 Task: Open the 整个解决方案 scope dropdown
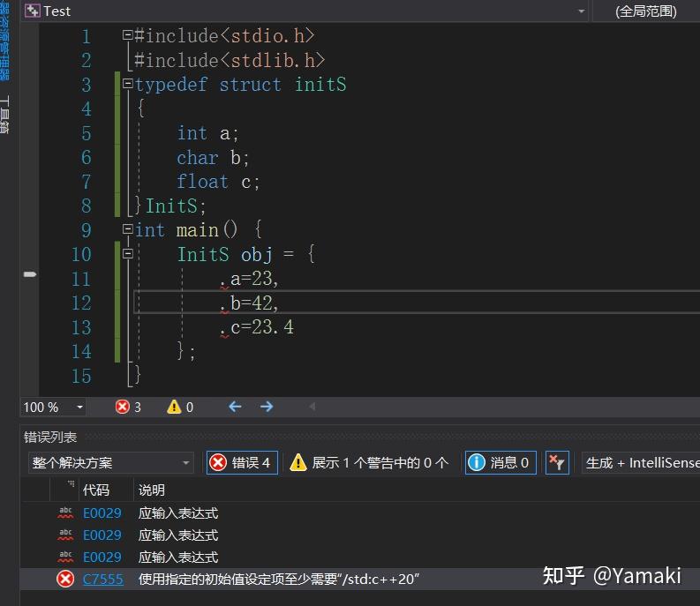[110, 463]
